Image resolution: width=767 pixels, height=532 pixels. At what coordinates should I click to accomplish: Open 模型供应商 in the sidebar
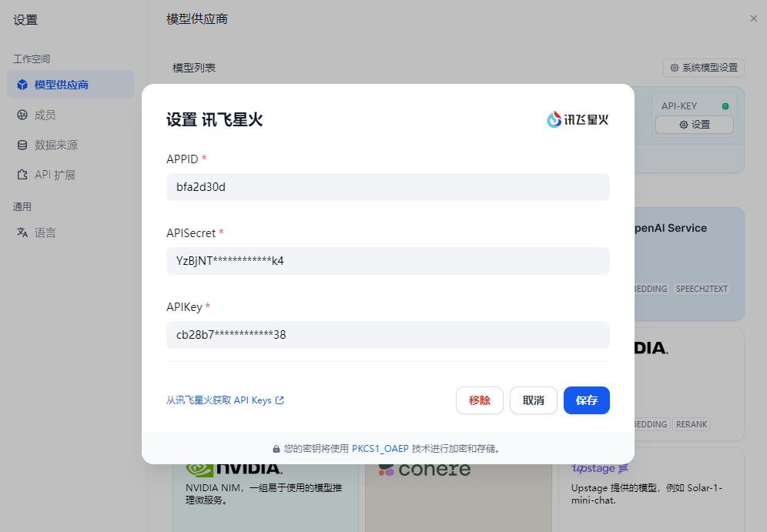pos(71,85)
